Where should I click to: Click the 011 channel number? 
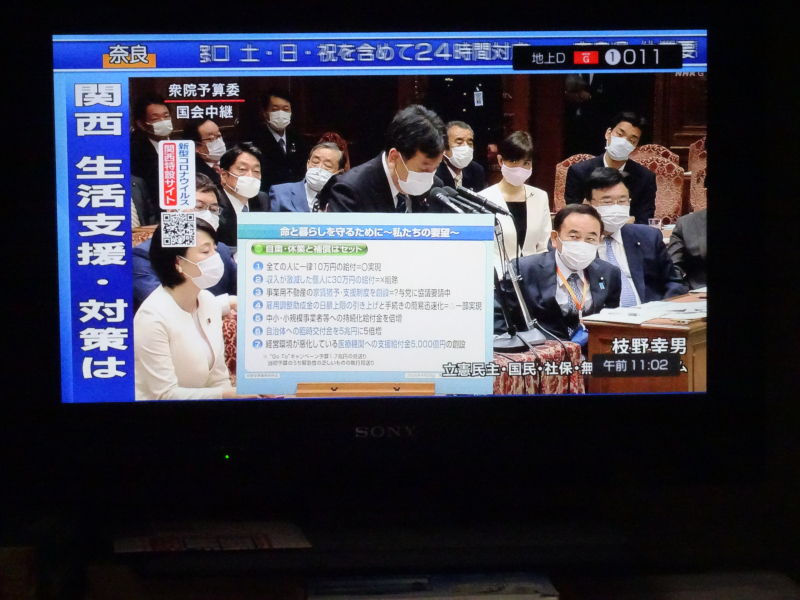coord(641,57)
